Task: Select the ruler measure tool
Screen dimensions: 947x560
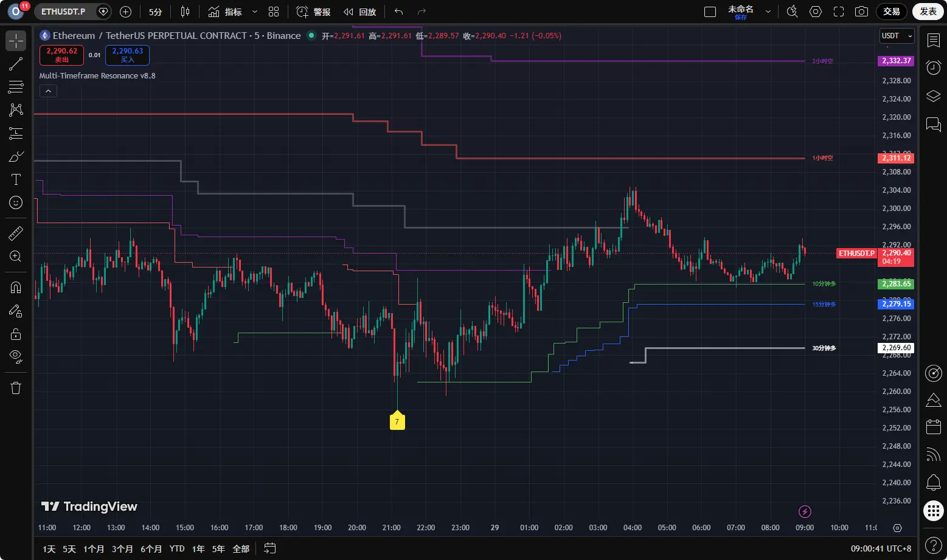Action: [x=16, y=233]
